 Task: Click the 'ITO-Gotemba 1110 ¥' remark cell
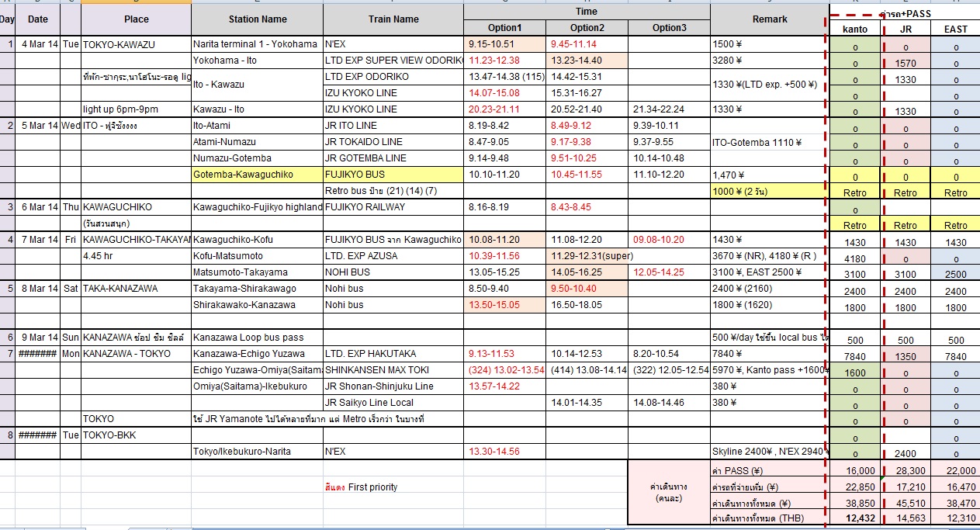(770, 142)
